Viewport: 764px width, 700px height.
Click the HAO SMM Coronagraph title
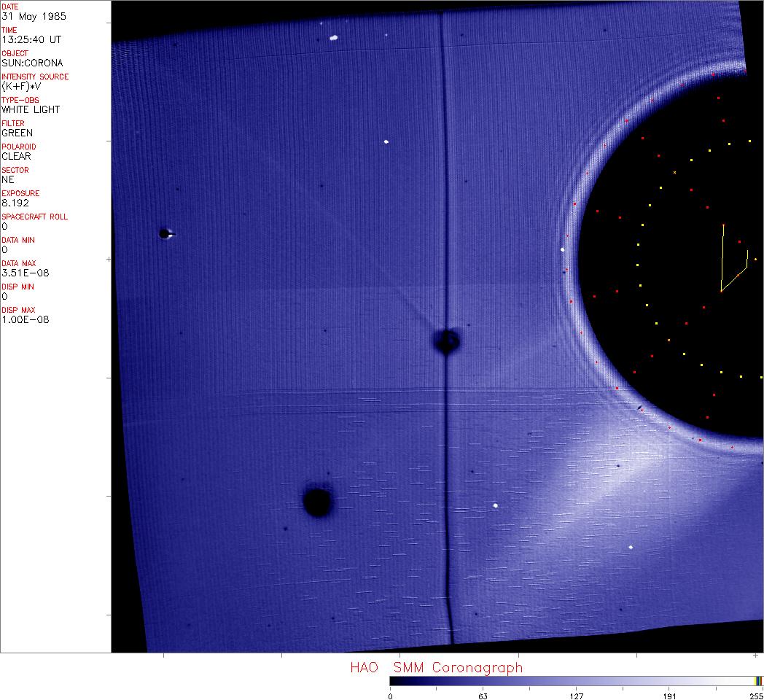[x=436, y=667]
